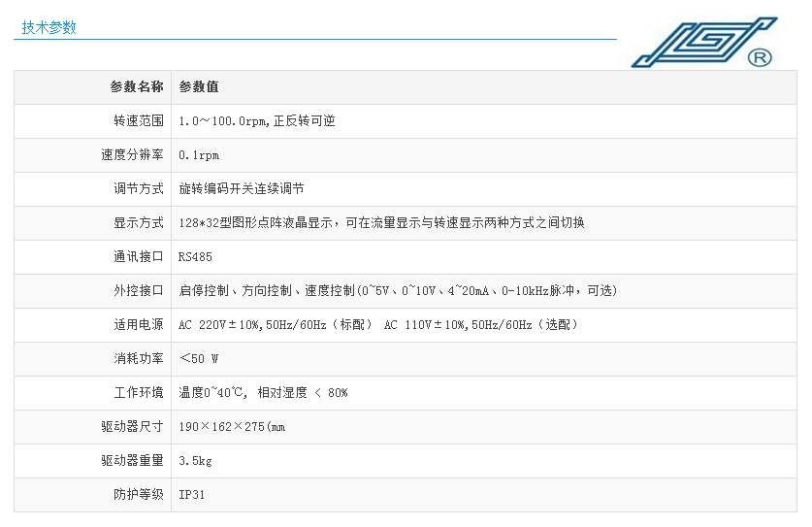
Task: Select the 调节方式 row label
Action: pos(139,189)
